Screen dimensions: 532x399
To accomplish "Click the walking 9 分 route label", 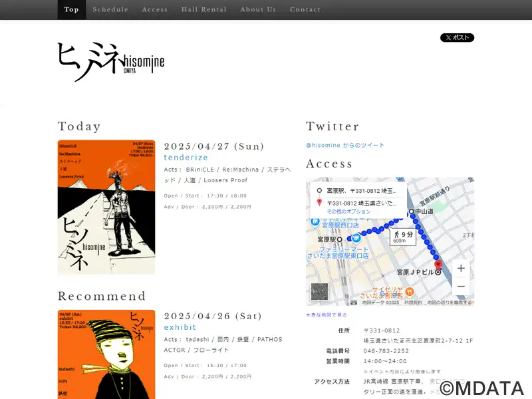I will (x=403, y=237).
